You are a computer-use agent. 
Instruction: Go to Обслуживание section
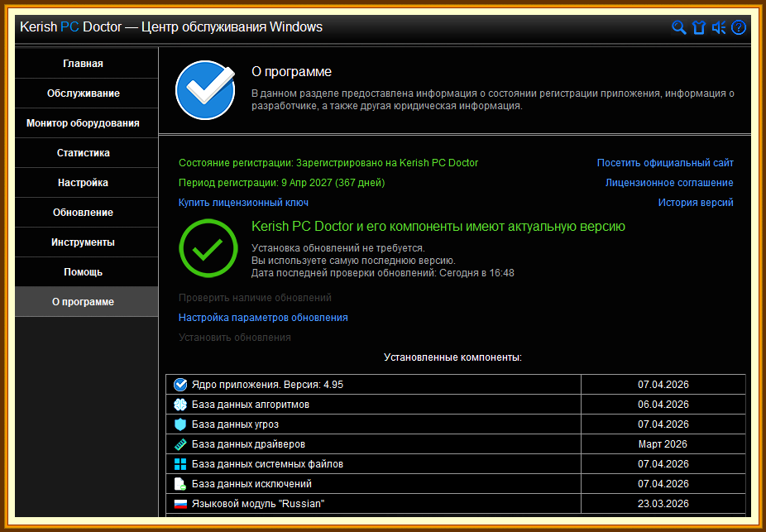click(x=87, y=93)
